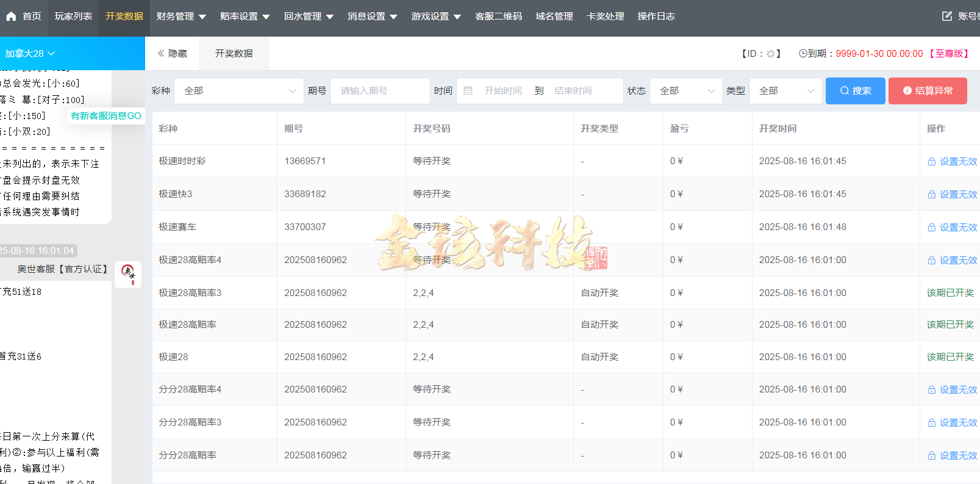Viewport: 980px width, 484px height.
Task: Open 操作日志 in top navigation
Action: click(656, 16)
